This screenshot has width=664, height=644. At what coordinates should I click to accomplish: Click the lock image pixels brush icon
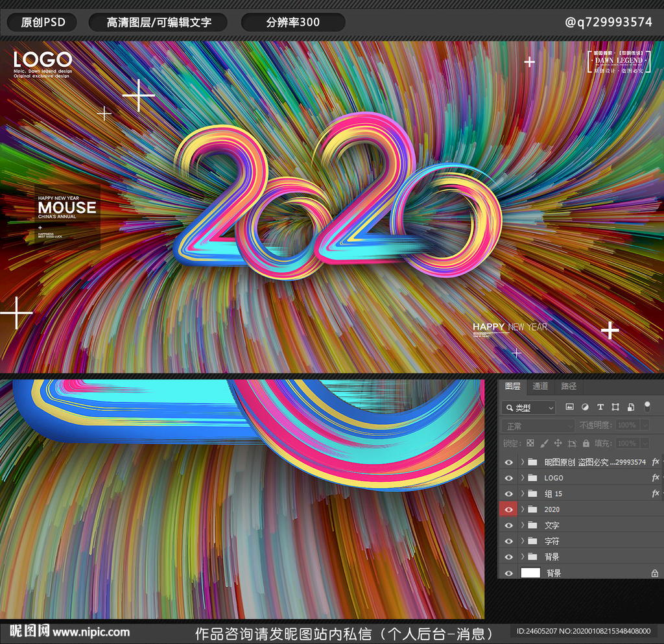(544, 444)
